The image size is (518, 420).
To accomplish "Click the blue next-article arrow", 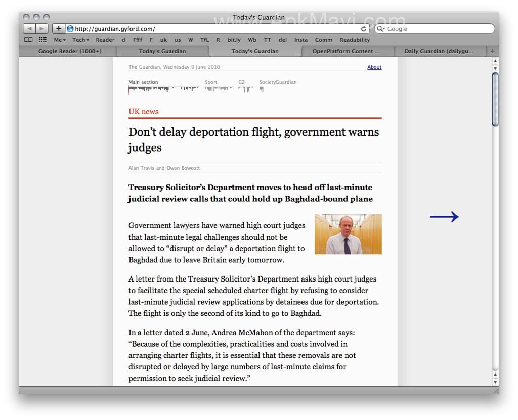I will [x=444, y=217].
